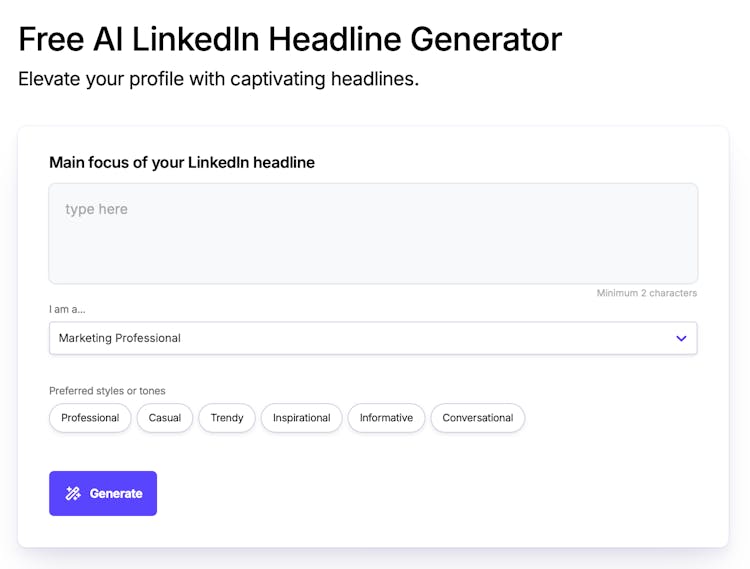
Task: Pick the Informative tone chip
Action: pyautogui.click(x=386, y=418)
